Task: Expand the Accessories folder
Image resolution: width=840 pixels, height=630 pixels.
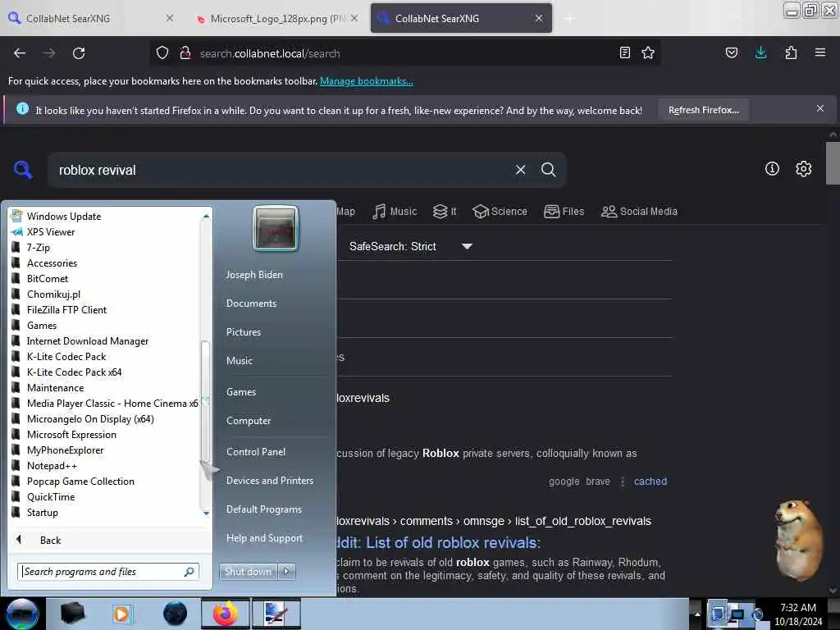Action: pyautogui.click(x=52, y=263)
